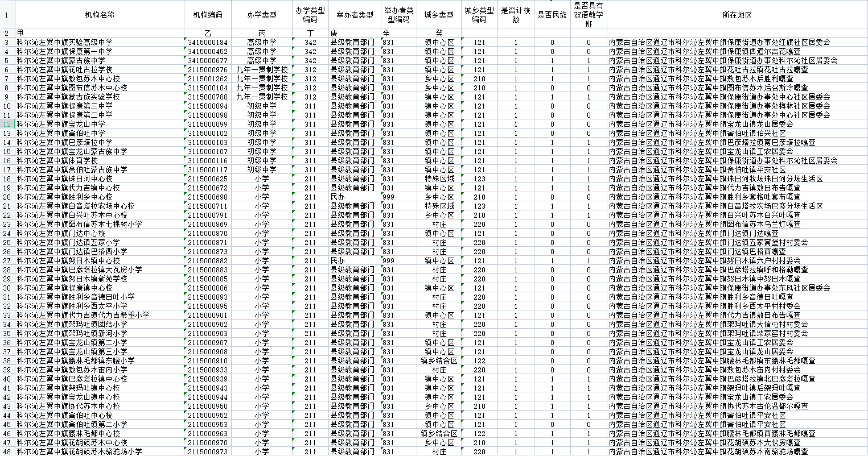Click the 城乡类型编码 header cell
Viewport: 868px width, 456px height.
click(x=479, y=15)
